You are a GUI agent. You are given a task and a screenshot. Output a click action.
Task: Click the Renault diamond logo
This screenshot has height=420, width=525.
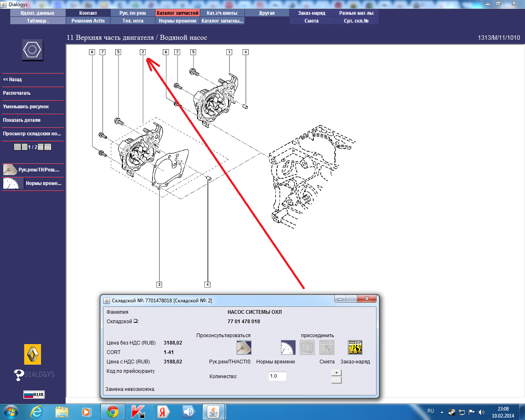(32, 354)
